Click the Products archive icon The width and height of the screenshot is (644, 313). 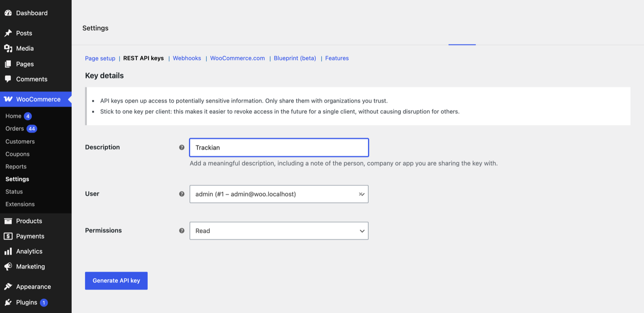8,221
